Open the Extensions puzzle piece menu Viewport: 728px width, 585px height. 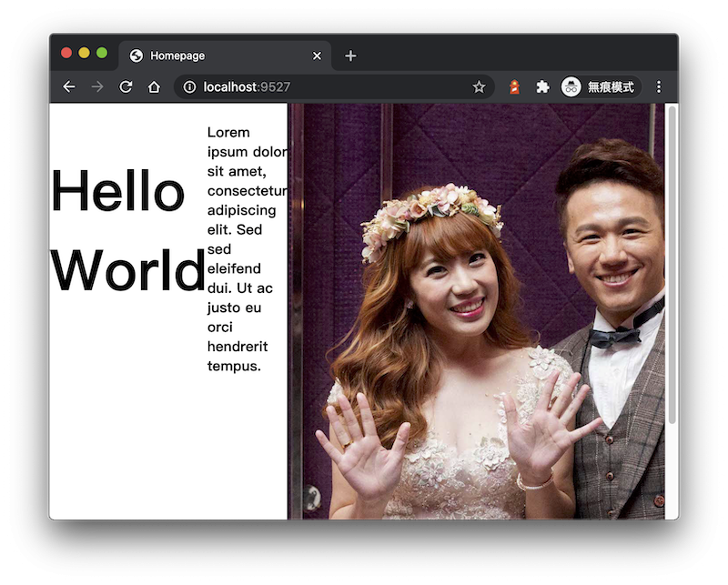(x=542, y=87)
